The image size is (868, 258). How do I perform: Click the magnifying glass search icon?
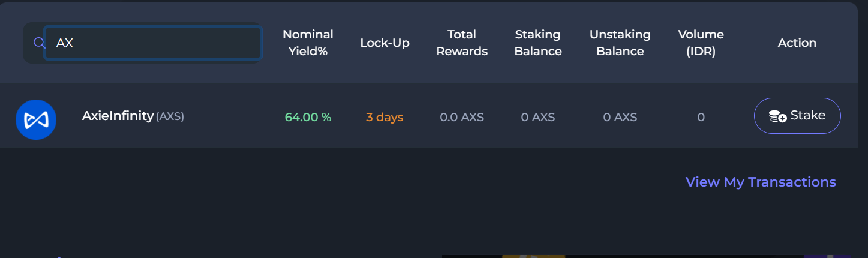tap(39, 43)
